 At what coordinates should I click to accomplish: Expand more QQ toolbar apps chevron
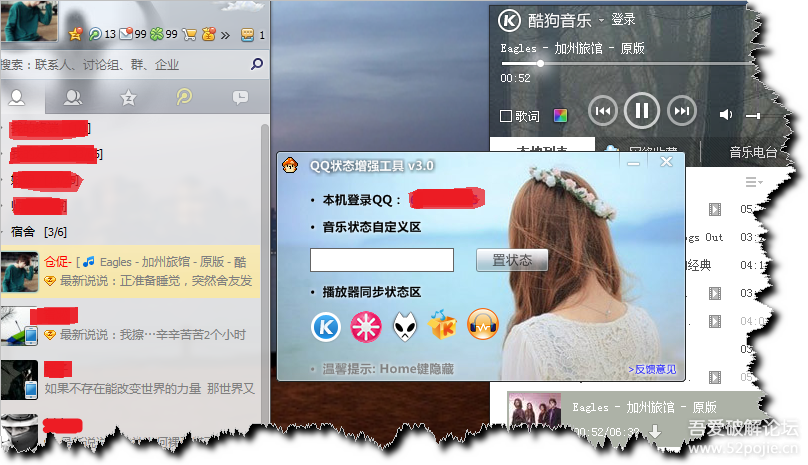coord(225,36)
